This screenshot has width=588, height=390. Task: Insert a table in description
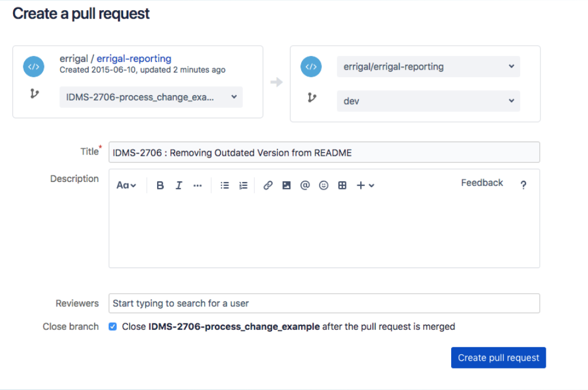coord(342,185)
